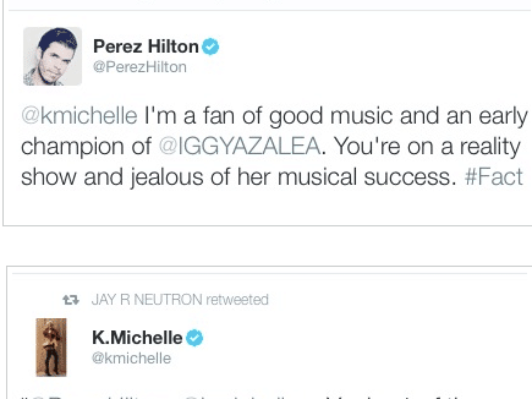
Task: Open the K.Michelle display name
Action: coord(137,338)
